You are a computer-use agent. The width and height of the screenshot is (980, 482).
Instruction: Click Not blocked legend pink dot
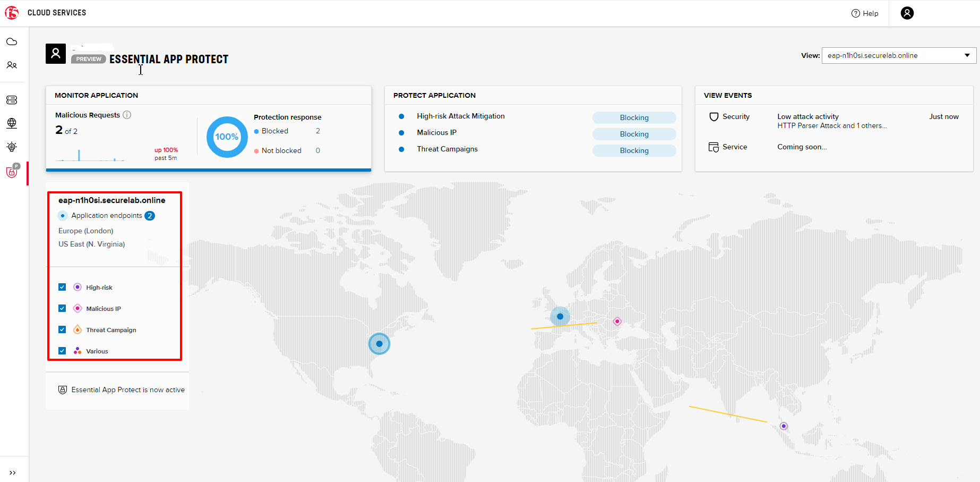pyautogui.click(x=256, y=151)
